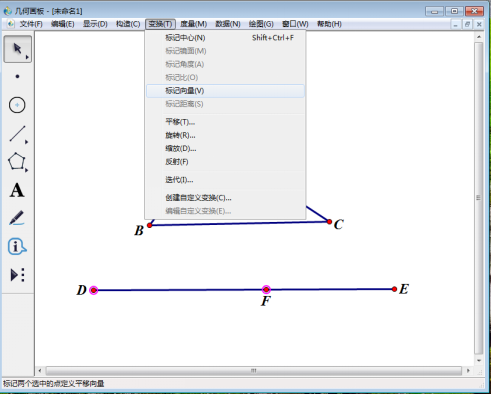Select the Straightedge line tool

click(17, 133)
